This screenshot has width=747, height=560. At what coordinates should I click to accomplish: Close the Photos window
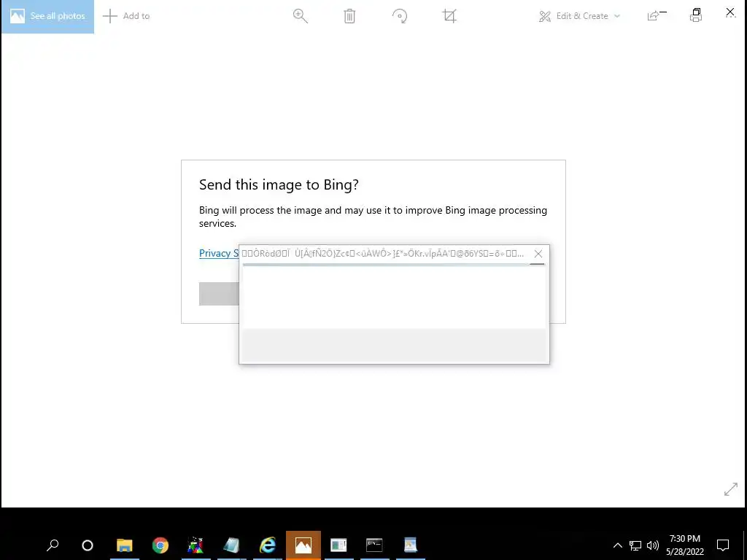(730, 12)
